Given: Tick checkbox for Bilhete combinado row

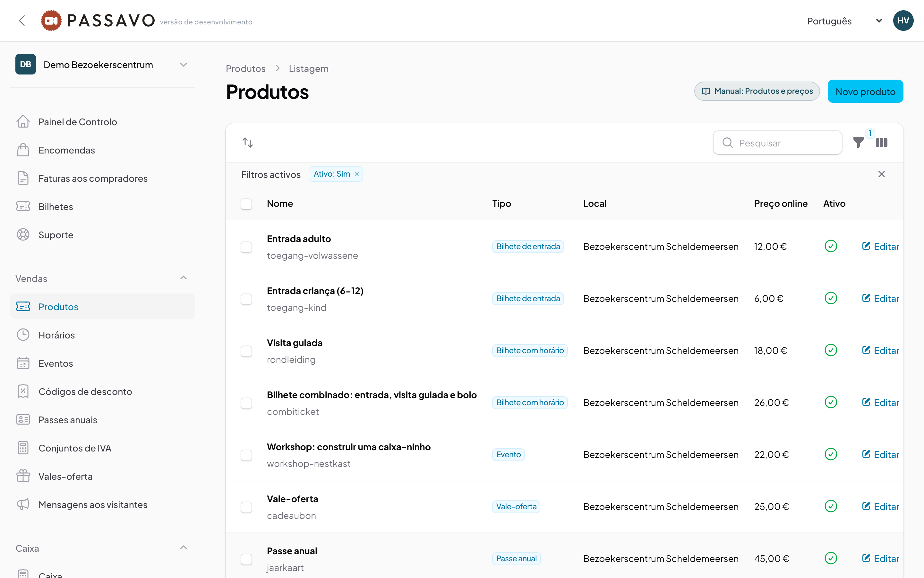Looking at the screenshot, I should (x=246, y=403).
